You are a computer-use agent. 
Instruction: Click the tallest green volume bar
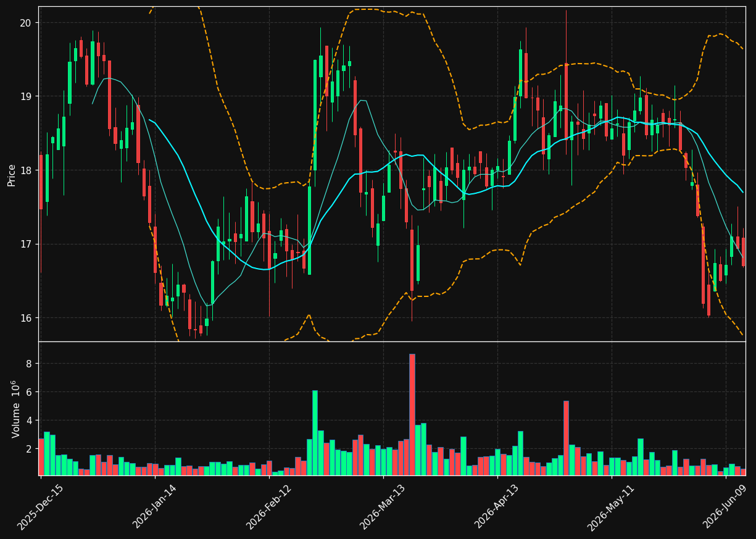(x=315, y=433)
